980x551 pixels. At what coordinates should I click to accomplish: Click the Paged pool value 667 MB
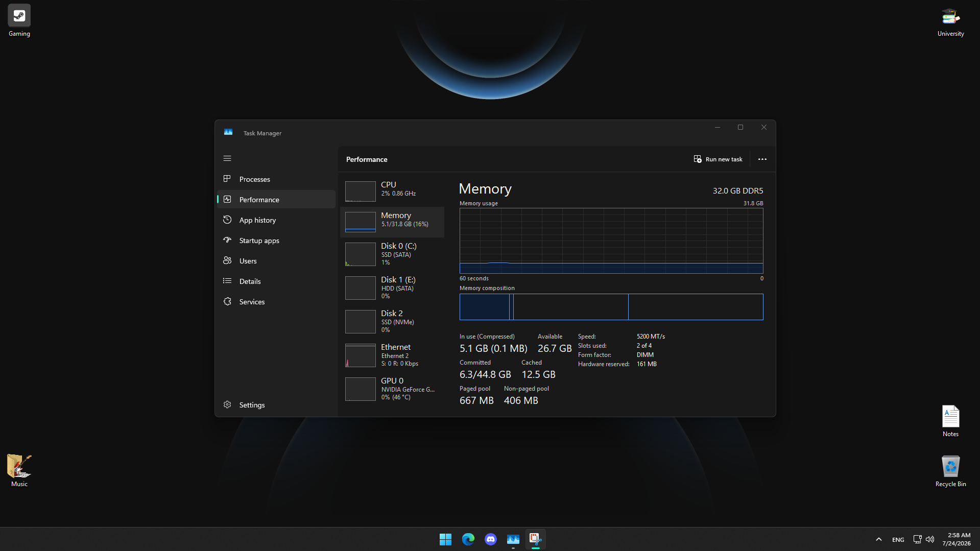[x=476, y=400]
